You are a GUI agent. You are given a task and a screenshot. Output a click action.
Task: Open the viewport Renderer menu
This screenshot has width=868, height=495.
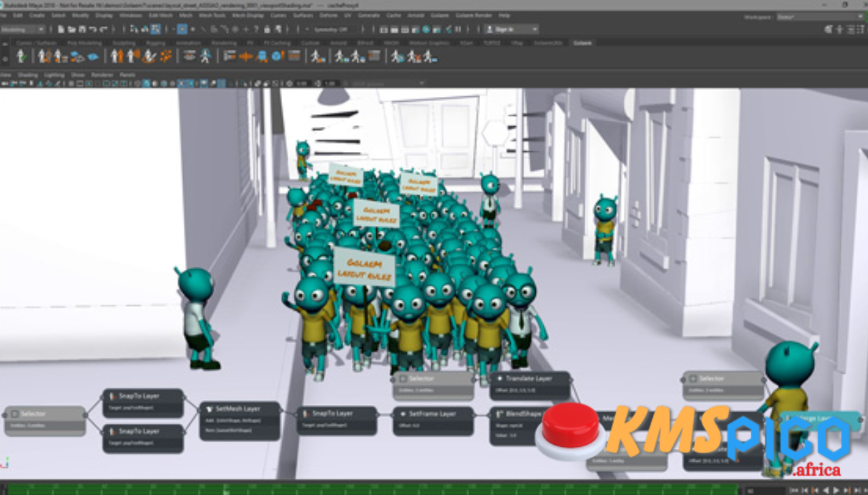click(102, 75)
